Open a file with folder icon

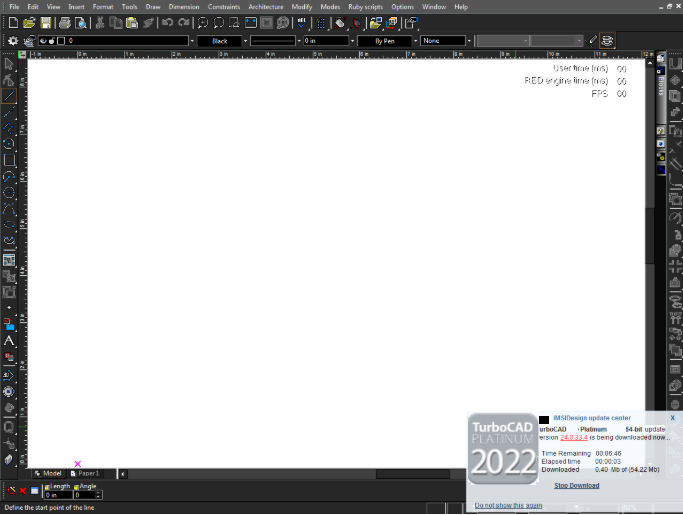pos(29,23)
